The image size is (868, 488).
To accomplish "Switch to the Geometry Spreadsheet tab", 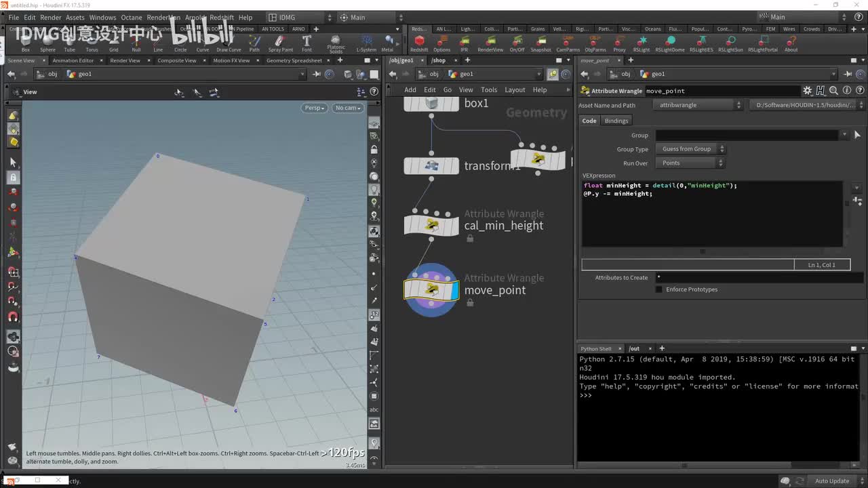I will 294,60.
